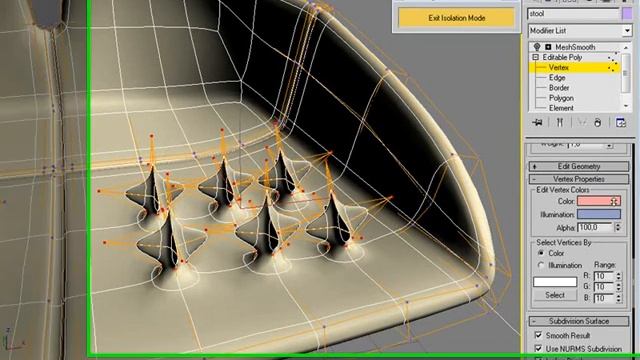Open the Illumination color swatch
The height and width of the screenshot is (360, 640).
[599, 214]
